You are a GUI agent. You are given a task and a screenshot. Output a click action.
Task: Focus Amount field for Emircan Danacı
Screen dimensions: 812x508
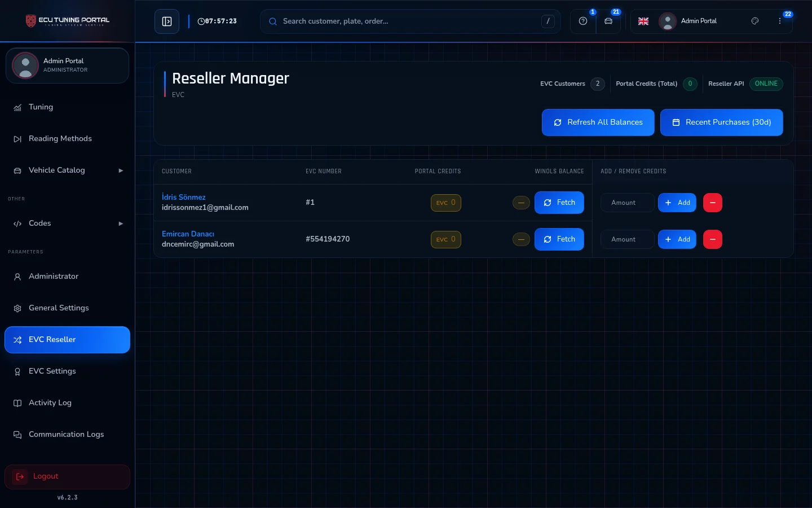[x=628, y=239]
